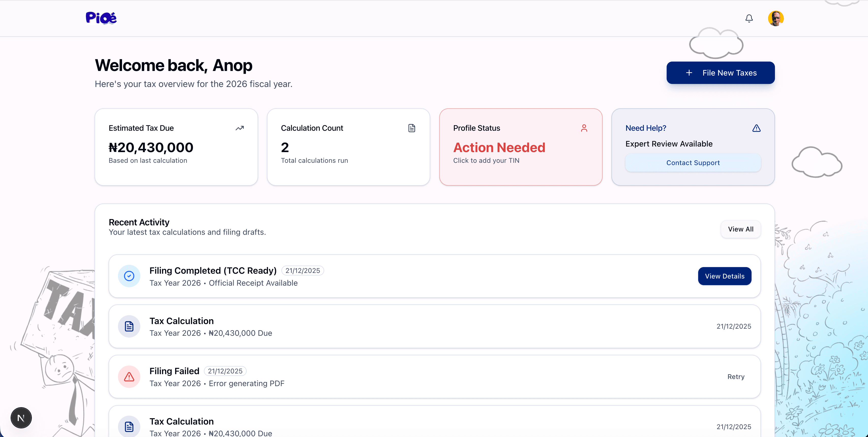
Task: Click the File New Taxes button
Action: pyautogui.click(x=721, y=72)
